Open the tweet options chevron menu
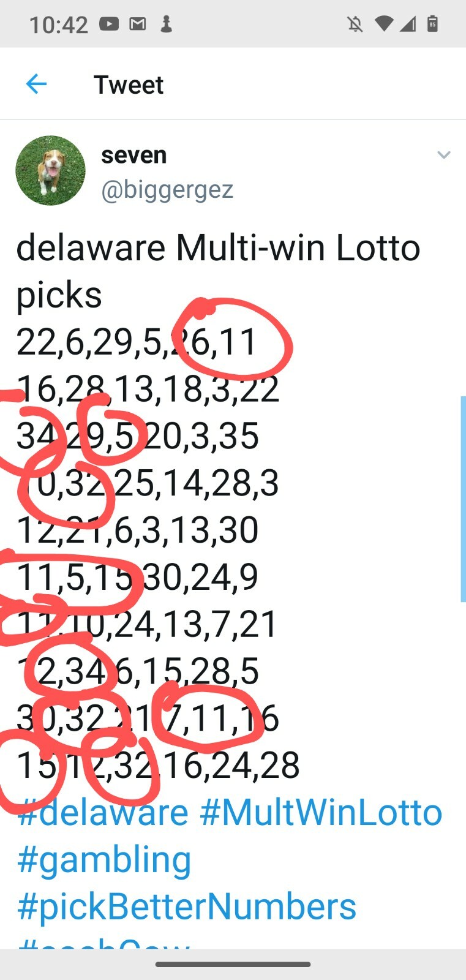This screenshot has height=980, width=466. point(444,155)
